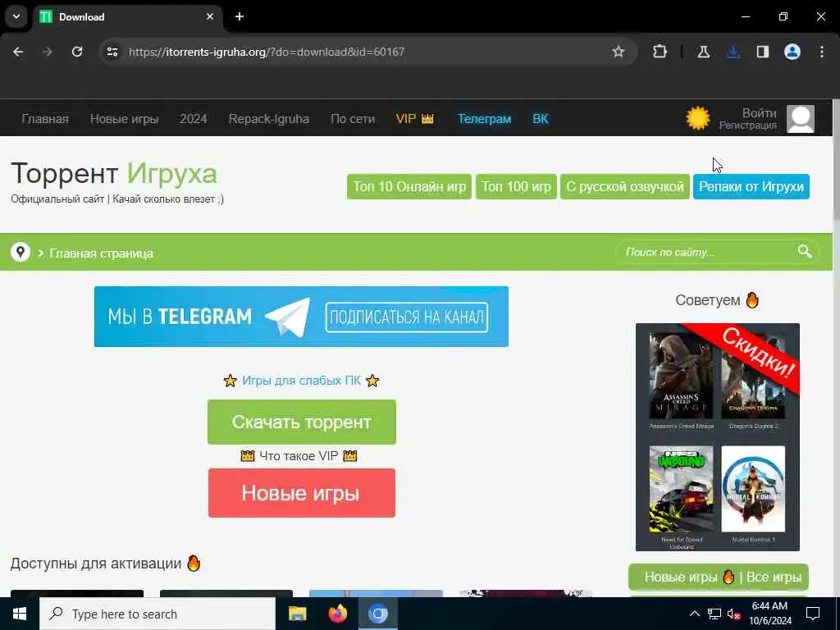Click the site user avatar icon
Viewport: 840px width, 630px height.
coord(801,119)
